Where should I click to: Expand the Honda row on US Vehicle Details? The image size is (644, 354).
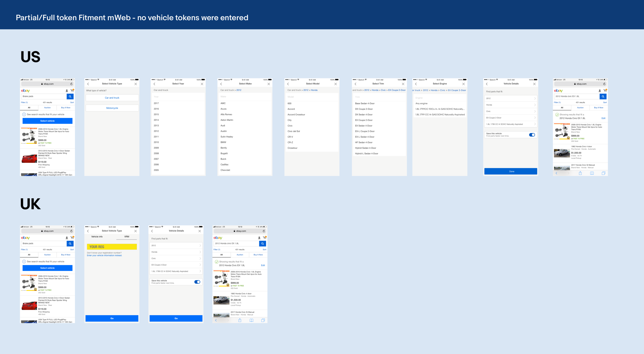point(511,105)
